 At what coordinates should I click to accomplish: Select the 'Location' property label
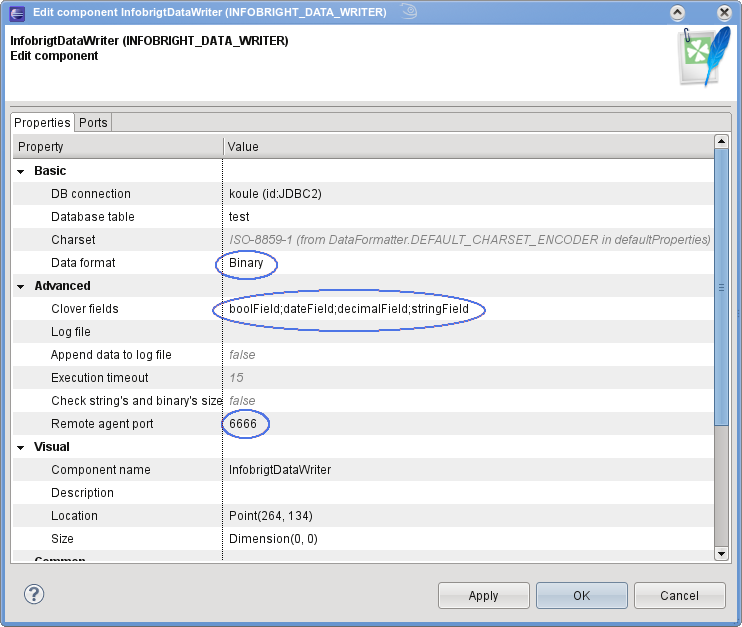pos(74,516)
